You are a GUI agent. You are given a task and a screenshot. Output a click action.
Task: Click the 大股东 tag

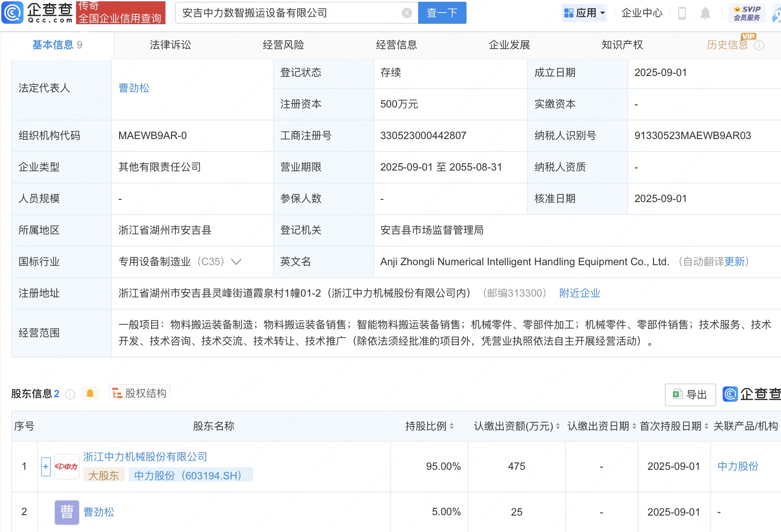104,476
